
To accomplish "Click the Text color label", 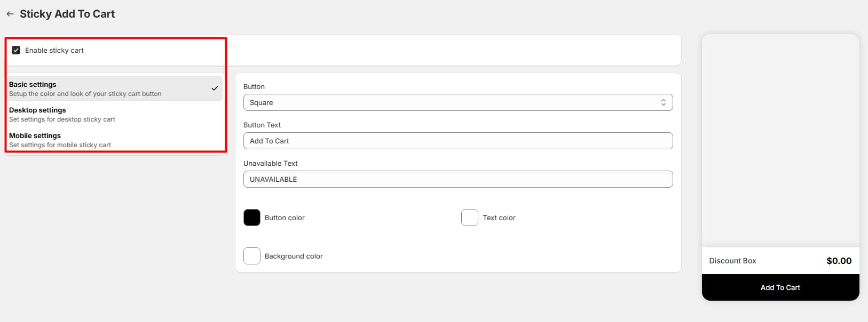I will click(x=499, y=218).
